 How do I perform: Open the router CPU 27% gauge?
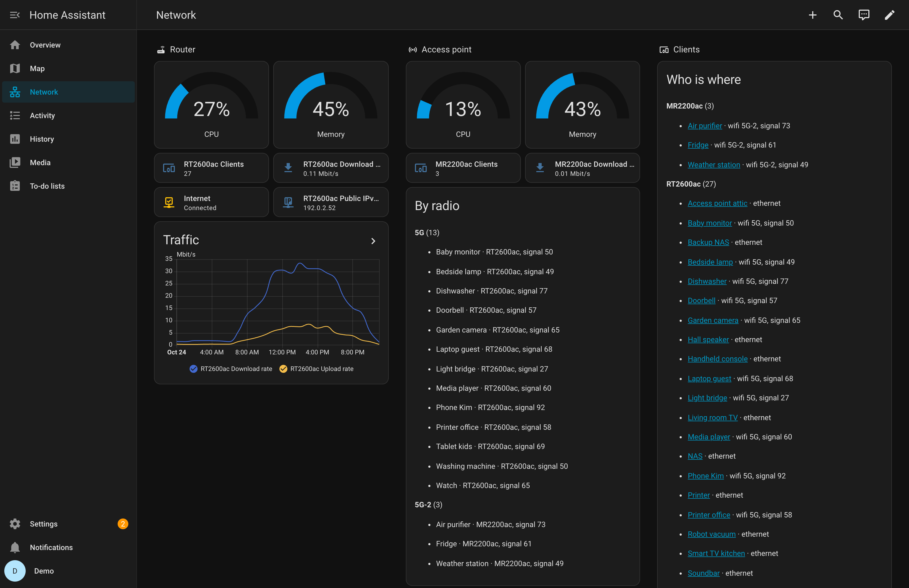click(211, 105)
